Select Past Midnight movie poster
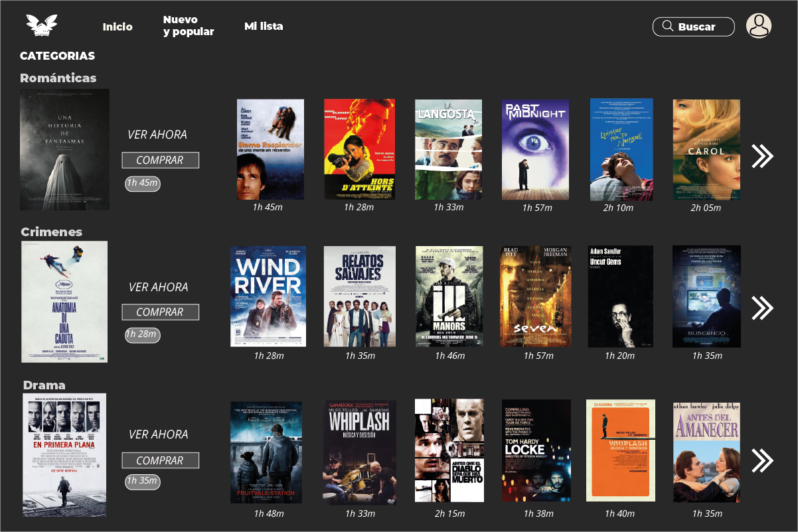The height and width of the screenshot is (532, 798). point(535,149)
